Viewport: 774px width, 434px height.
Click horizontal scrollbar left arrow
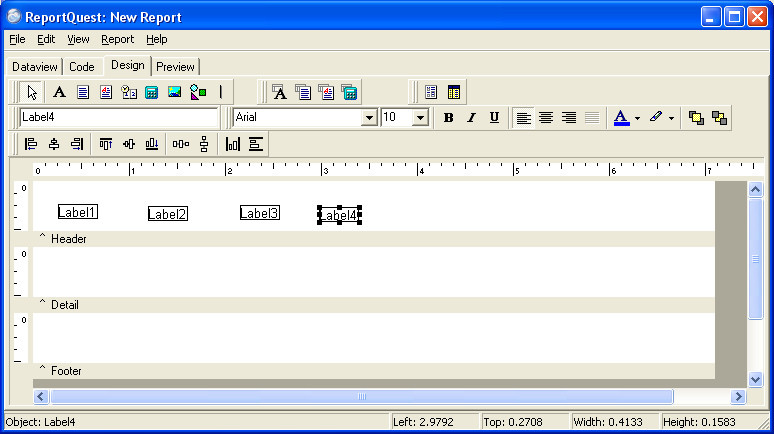(41, 396)
